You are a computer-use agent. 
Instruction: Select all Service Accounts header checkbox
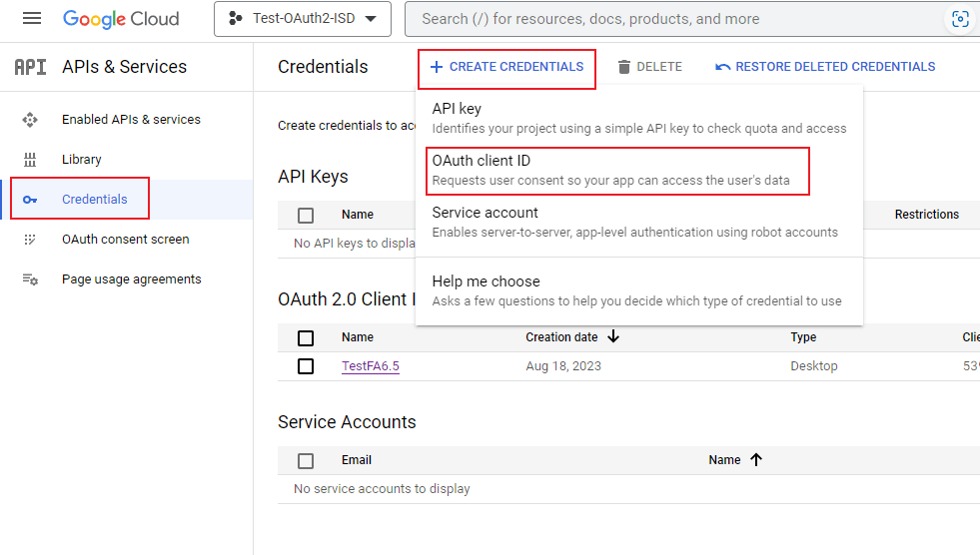(x=306, y=460)
